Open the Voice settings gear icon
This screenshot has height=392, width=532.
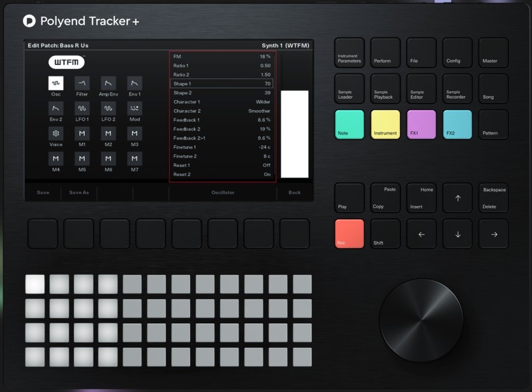[56, 133]
